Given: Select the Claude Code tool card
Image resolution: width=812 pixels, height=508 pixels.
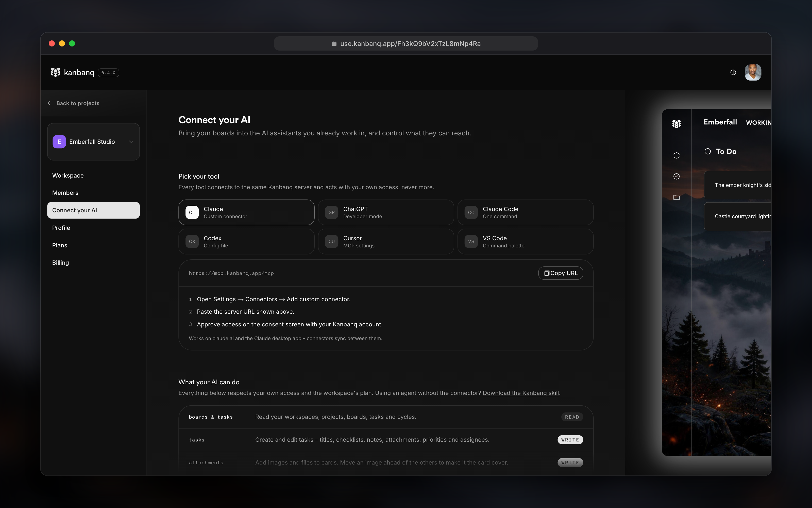Looking at the screenshot, I should pyautogui.click(x=526, y=212).
